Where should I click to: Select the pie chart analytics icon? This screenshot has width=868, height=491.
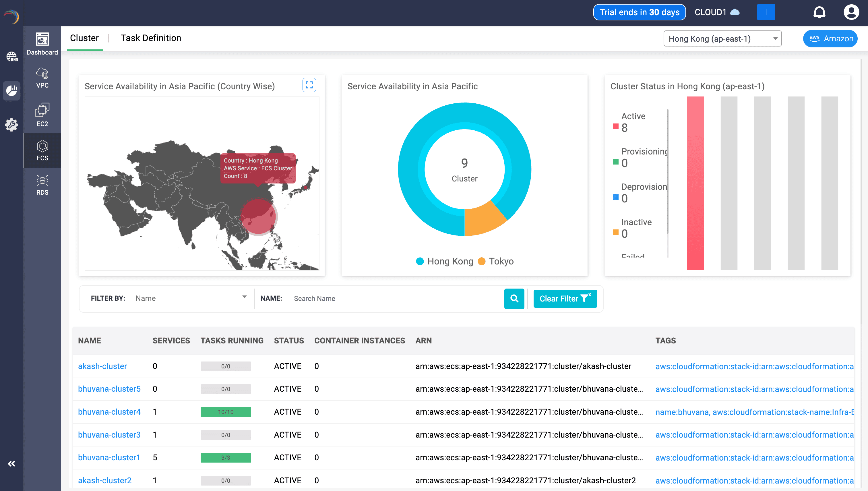[x=11, y=91]
